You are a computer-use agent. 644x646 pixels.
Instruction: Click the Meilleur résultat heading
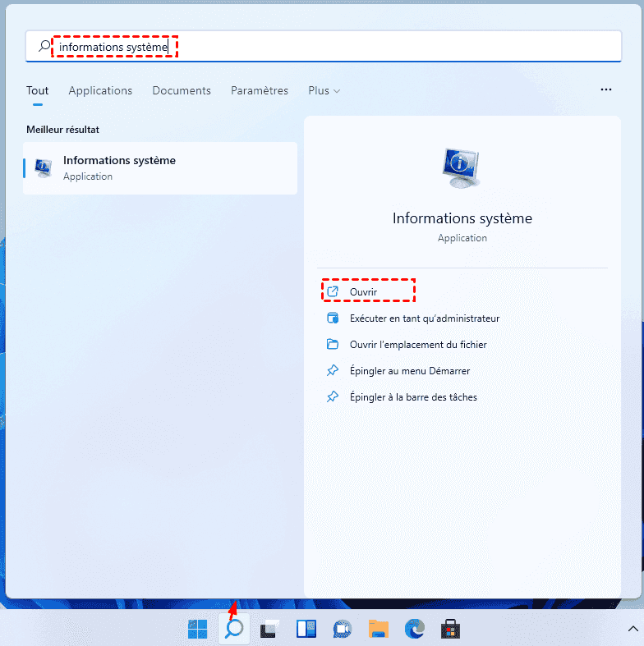pos(62,130)
